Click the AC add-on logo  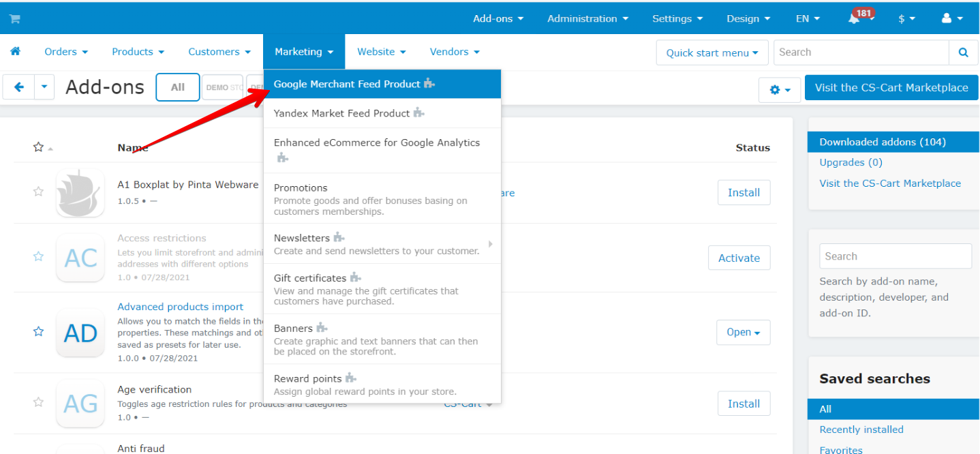coord(80,258)
